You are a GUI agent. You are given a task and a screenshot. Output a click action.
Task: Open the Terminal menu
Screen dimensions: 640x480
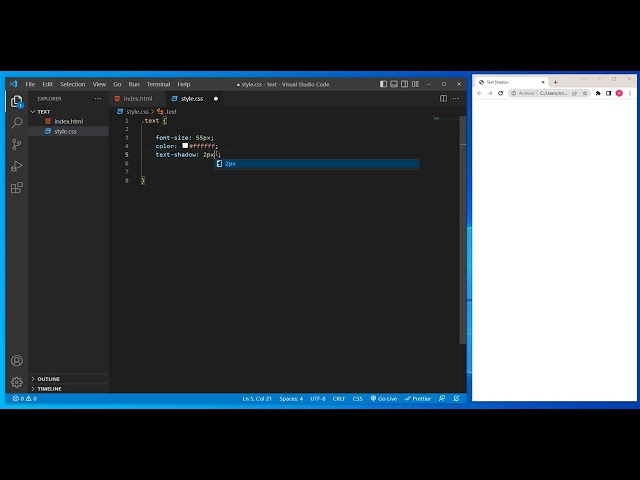(158, 84)
